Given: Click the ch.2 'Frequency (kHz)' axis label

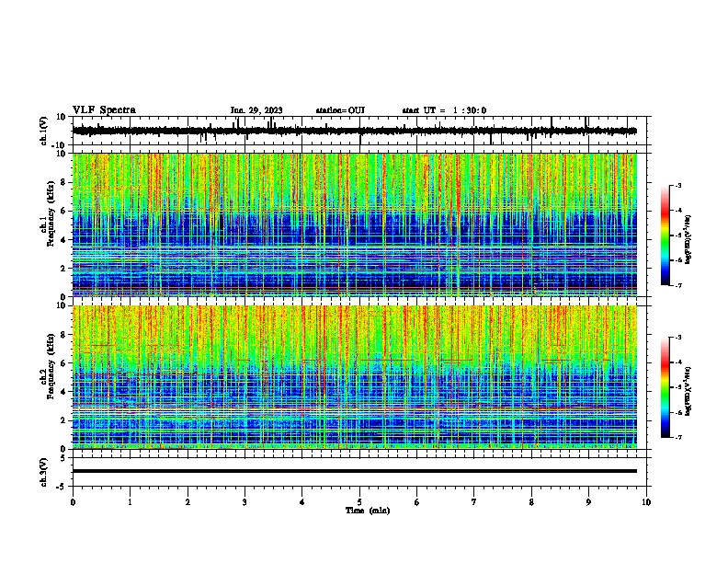Looking at the screenshot, I should tap(51, 366).
